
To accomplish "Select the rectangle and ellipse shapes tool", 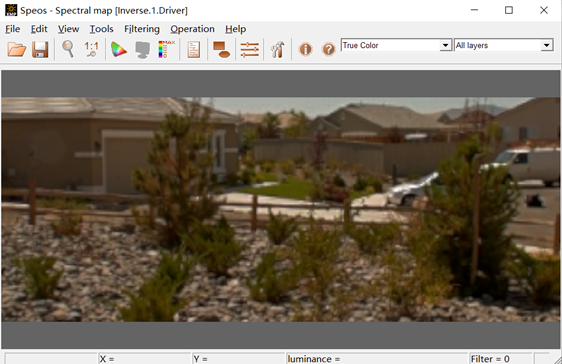I will click(221, 49).
